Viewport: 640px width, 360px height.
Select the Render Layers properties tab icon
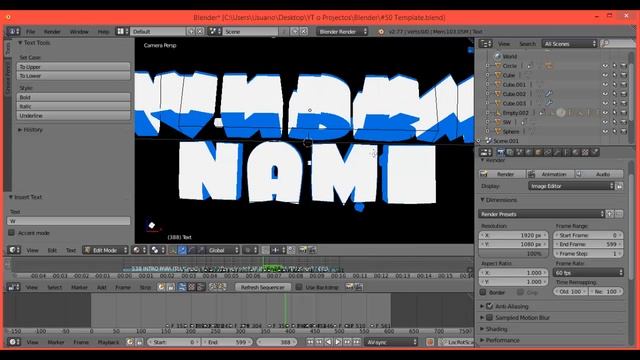tap(510, 152)
